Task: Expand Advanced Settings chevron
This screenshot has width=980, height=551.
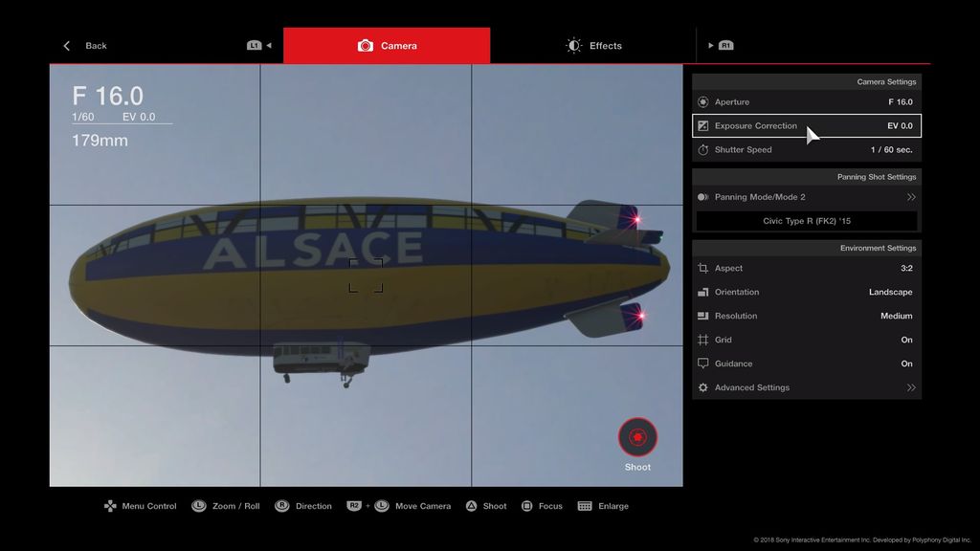Action: (x=911, y=388)
